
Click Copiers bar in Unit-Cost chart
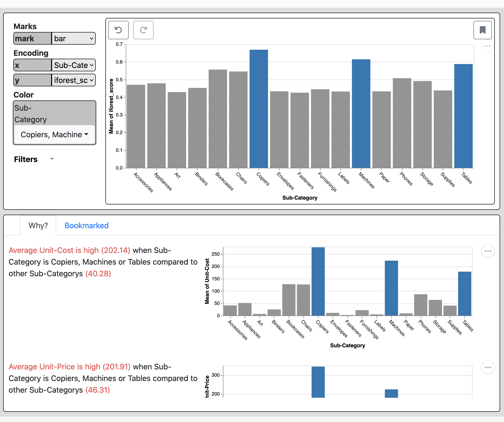[x=318, y=281]
